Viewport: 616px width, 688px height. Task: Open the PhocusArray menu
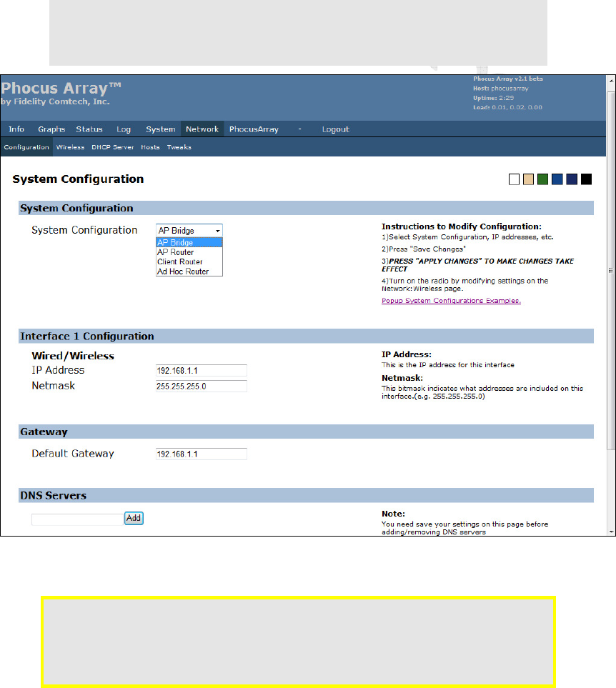[x=254, y=129]
